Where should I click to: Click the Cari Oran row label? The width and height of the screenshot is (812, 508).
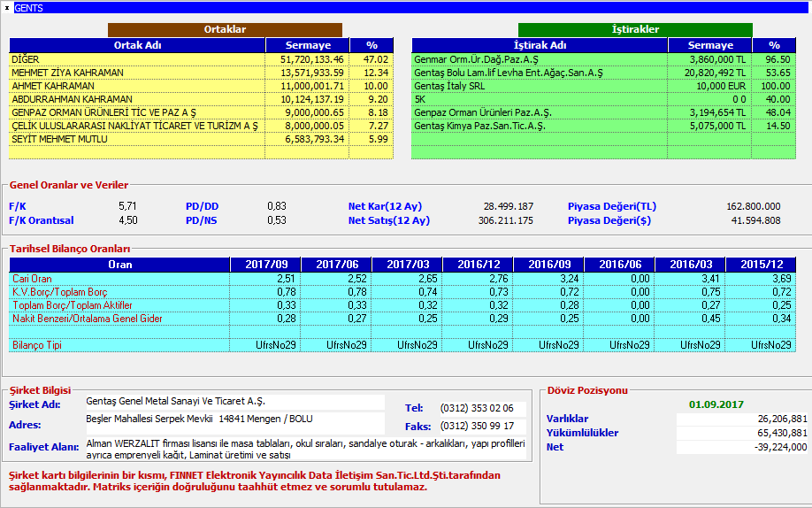(32, 279)
